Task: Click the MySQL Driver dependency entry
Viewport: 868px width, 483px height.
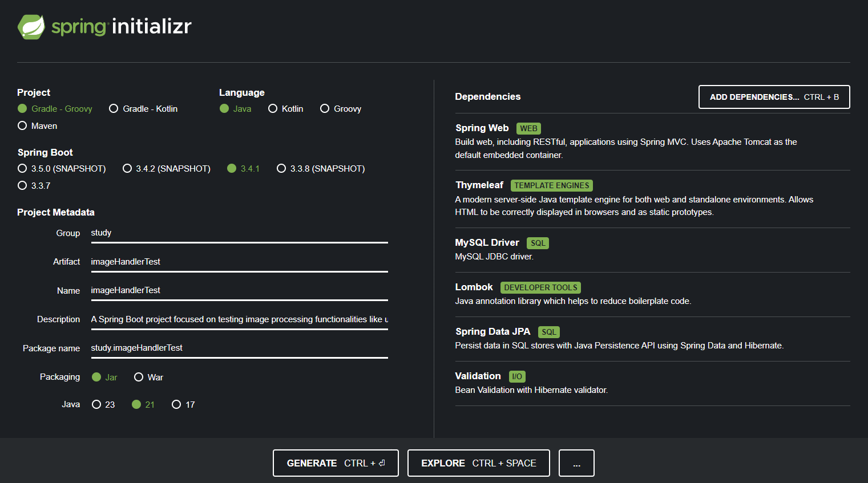Action: 652,250
